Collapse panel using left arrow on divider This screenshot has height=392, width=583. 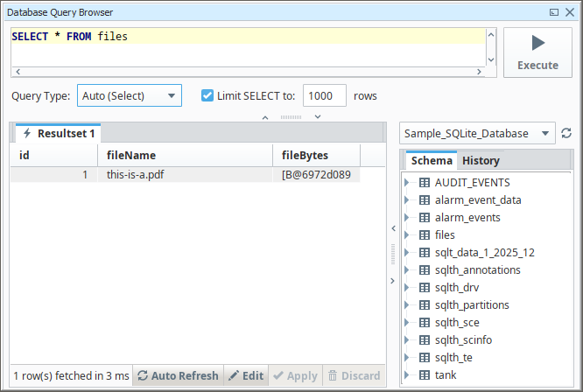[x=393, y=228]
